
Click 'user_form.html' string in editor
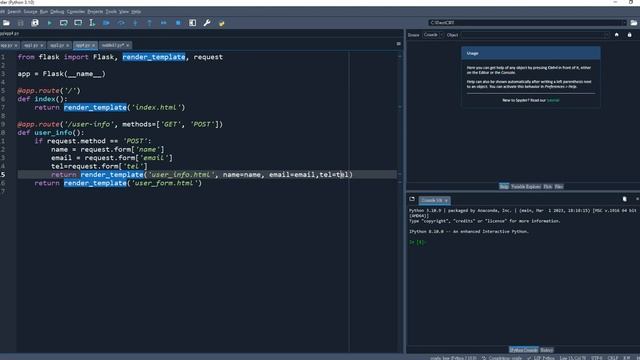pyautogui.click(x=164, y=183)
